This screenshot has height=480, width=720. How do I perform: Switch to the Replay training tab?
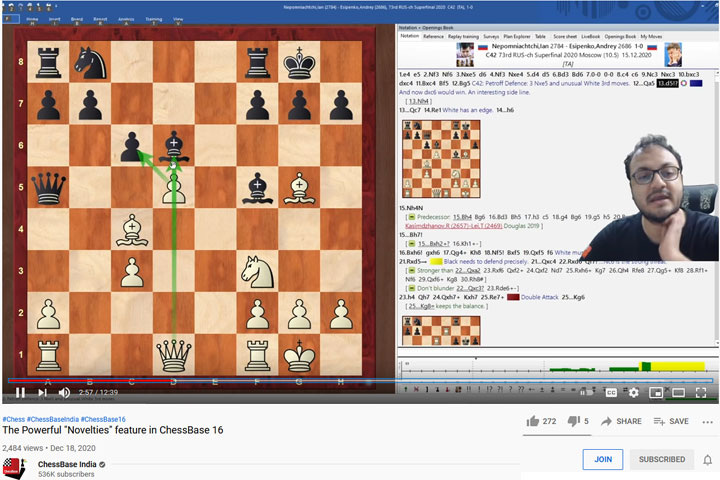point(463,36)
